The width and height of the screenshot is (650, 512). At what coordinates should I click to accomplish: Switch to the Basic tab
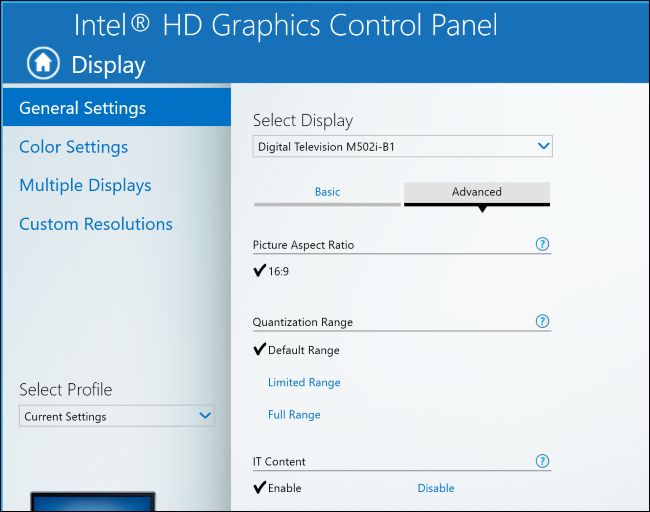click(327, 192)
